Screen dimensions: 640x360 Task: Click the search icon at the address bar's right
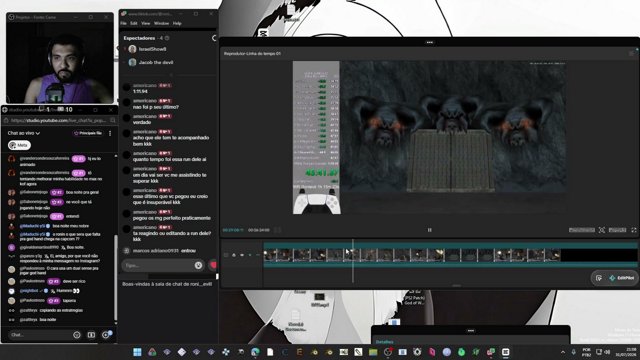pyautogui.click(x=113, y=120)
